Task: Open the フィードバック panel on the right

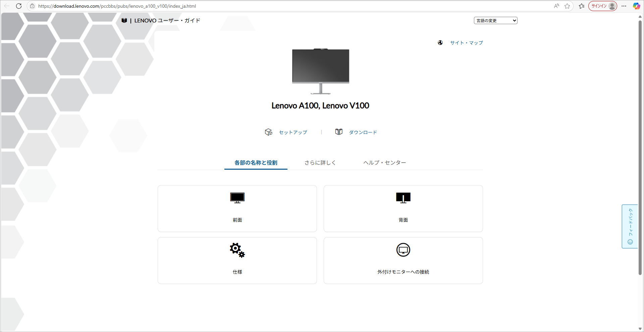Action: click(630, 226)
